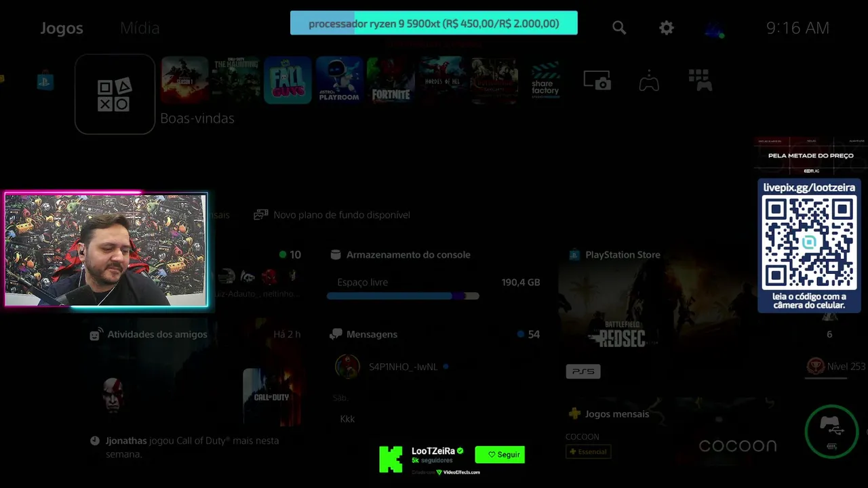The width and height of the screenshot is (868, 488).
Task: Open the settings gear icon
Action: [667, 28]
